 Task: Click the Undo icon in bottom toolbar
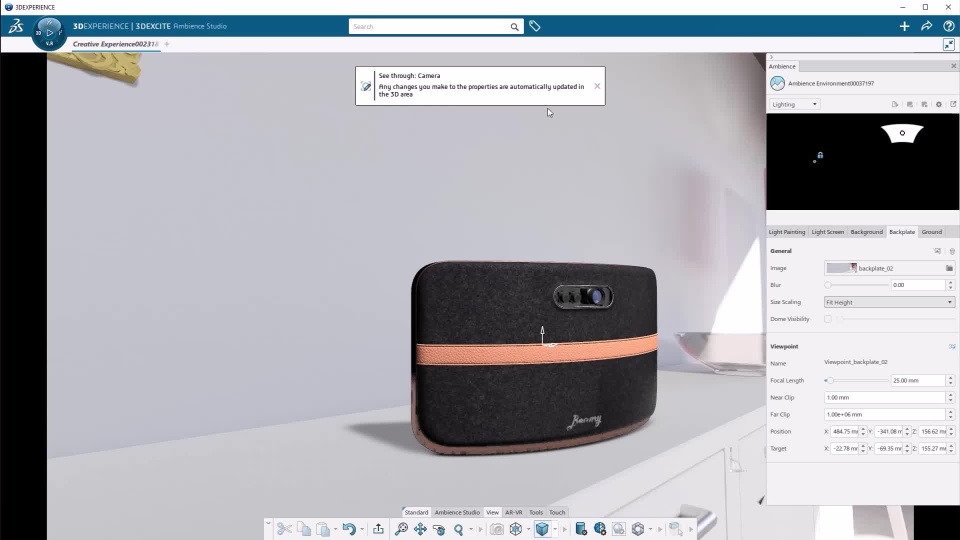pos(348,529)
